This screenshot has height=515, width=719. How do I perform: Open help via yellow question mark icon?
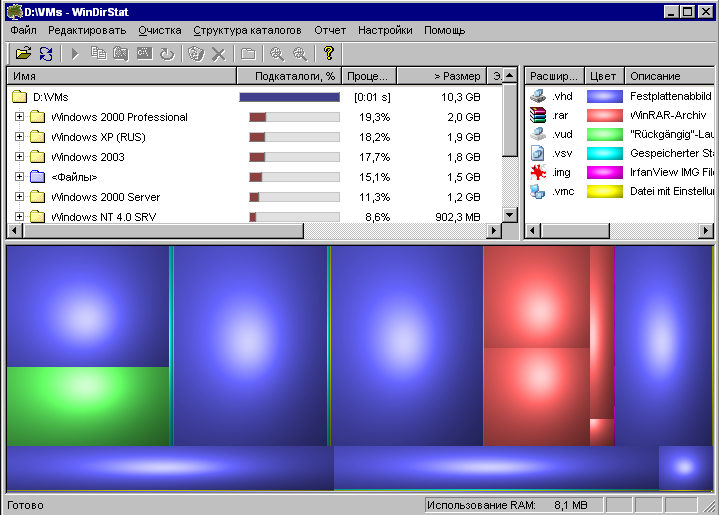point(328,53)
